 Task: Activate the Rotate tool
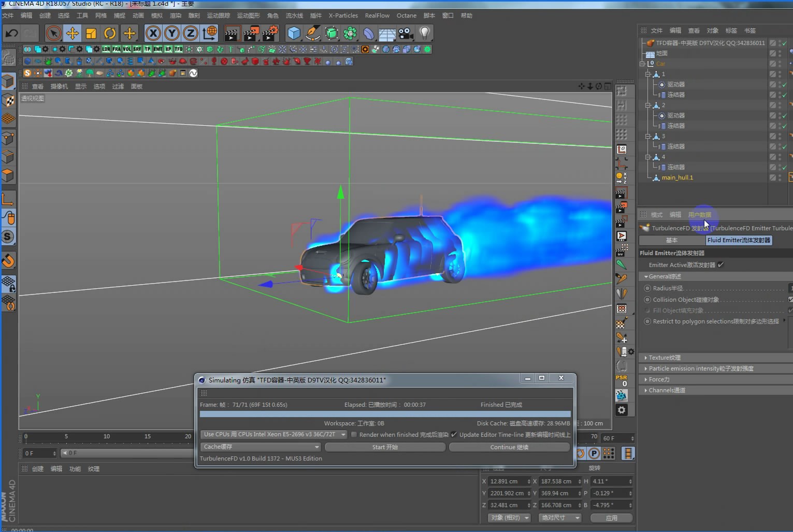point(110,34)
